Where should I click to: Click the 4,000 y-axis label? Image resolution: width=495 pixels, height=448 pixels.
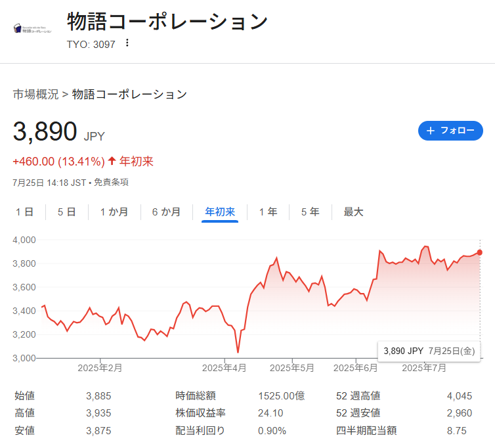24,240
